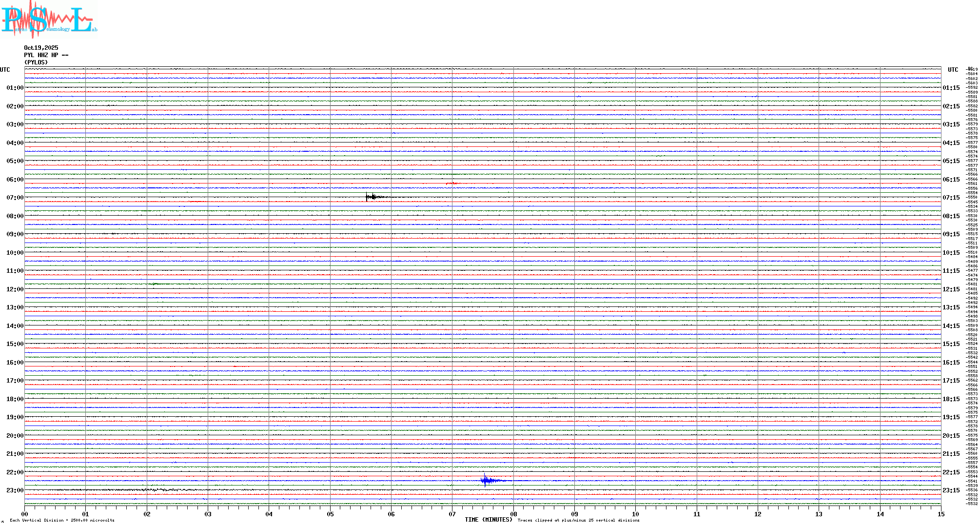Click the 22:15 time label on right
The image size is (980, 527).
[x=951, y=472]
